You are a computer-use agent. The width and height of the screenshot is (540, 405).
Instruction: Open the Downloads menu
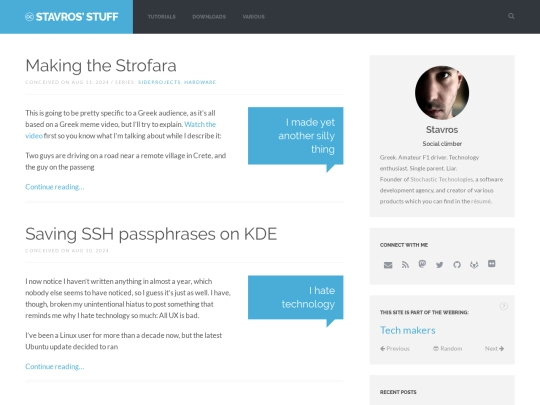(209, 17)
